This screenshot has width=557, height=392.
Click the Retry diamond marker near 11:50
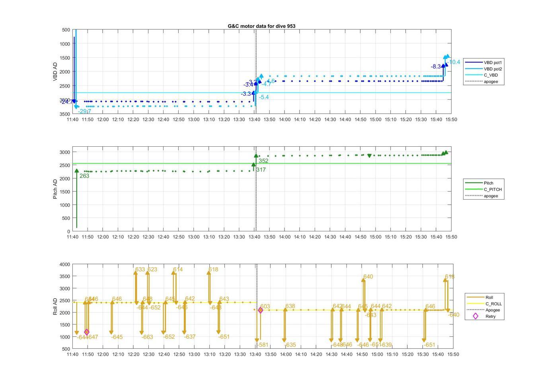pos(86,332)
